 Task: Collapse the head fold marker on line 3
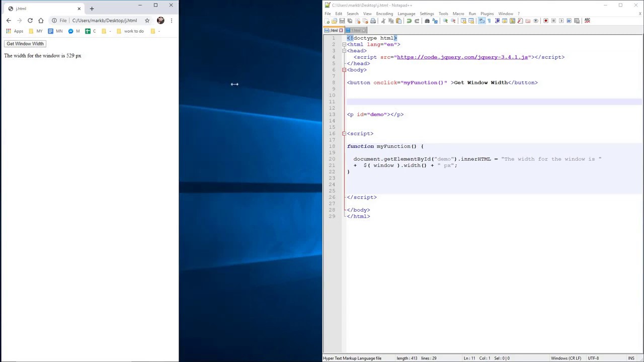click(x=344, y=51)
